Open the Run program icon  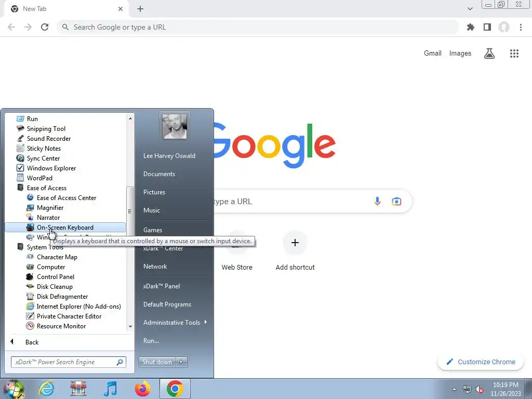point(20,119)
